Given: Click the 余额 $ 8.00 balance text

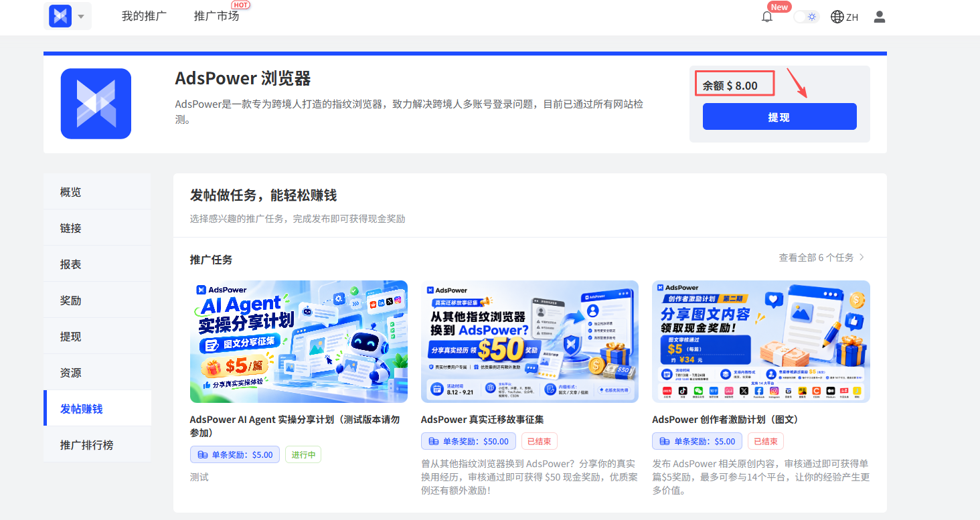Looking at the screenshot, I should [730, 86].
